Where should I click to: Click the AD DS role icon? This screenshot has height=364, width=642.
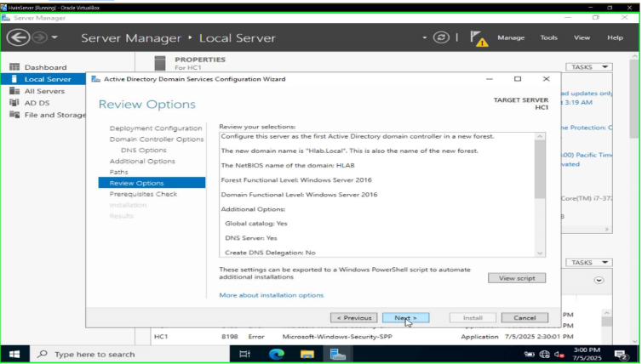[x=14, y=103]
